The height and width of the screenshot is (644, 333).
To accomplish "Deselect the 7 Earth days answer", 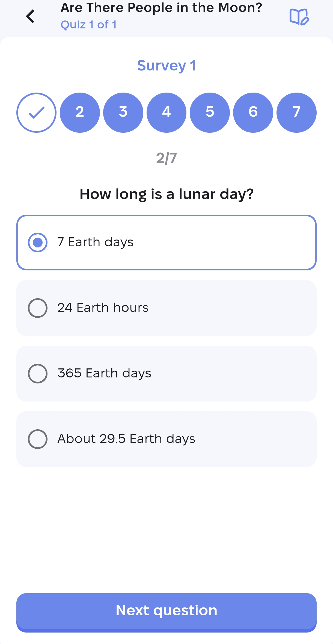I will point(38,243).
